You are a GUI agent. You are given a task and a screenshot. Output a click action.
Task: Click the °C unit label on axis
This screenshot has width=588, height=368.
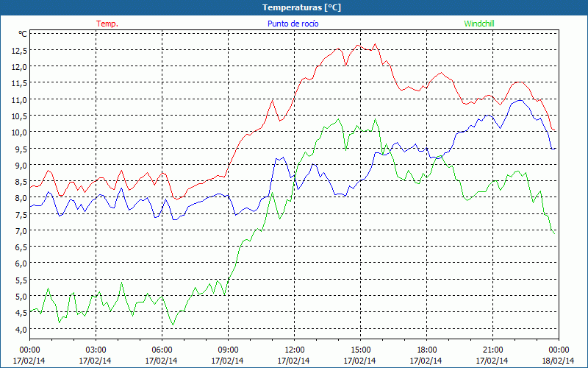coord(23,34)
